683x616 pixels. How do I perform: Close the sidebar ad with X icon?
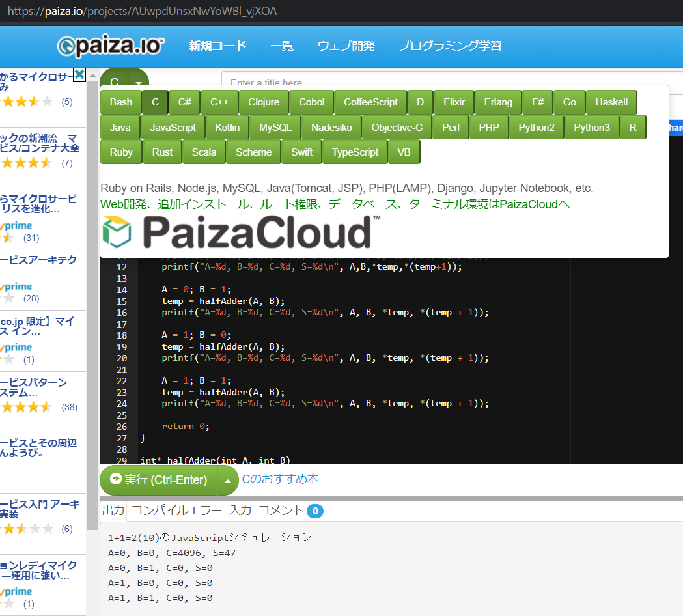tap(79, 74)
